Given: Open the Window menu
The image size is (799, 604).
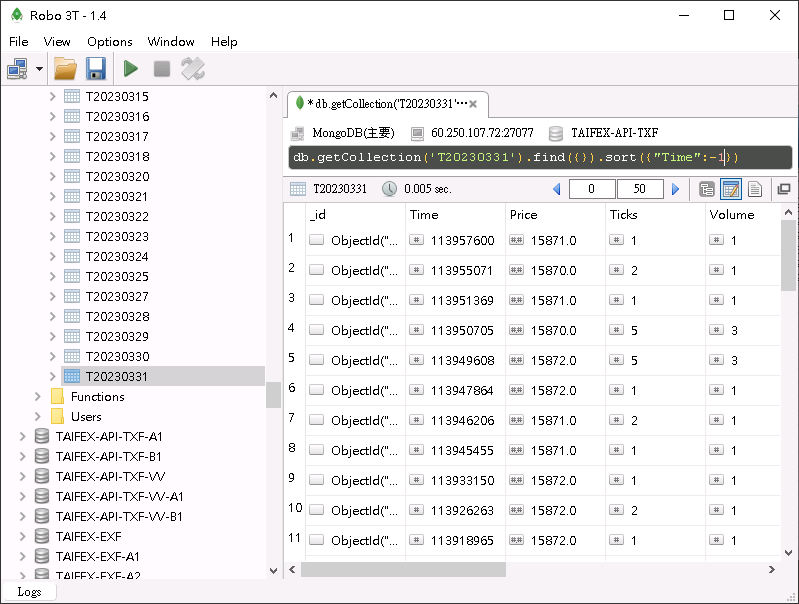Looking at the screenshot, I should [x=171, y=42].
